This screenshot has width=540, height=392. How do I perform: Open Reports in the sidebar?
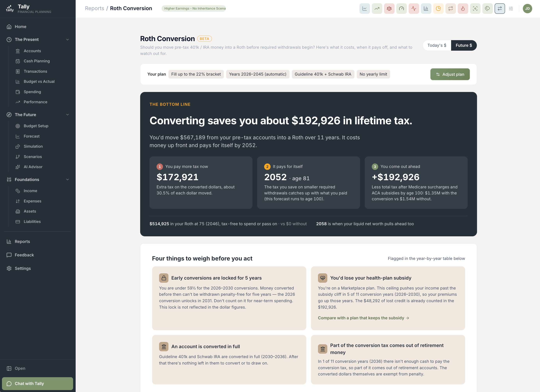(38, 242)
